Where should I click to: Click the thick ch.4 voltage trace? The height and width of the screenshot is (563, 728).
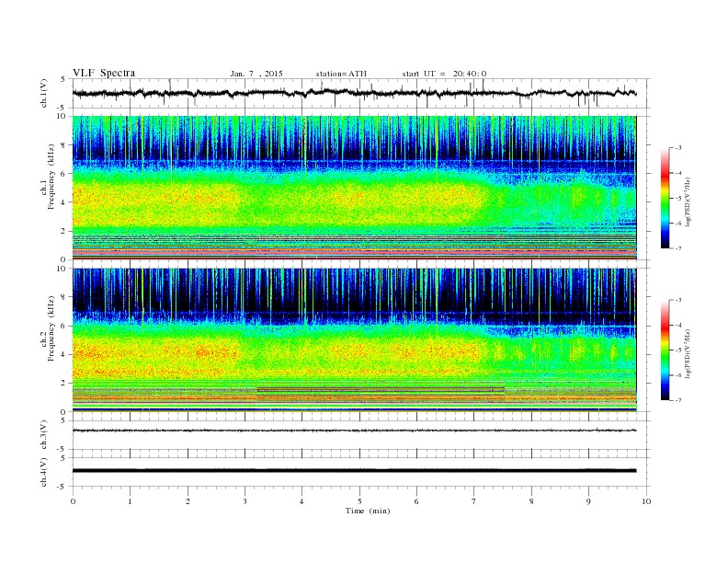[x=354, y=471]
